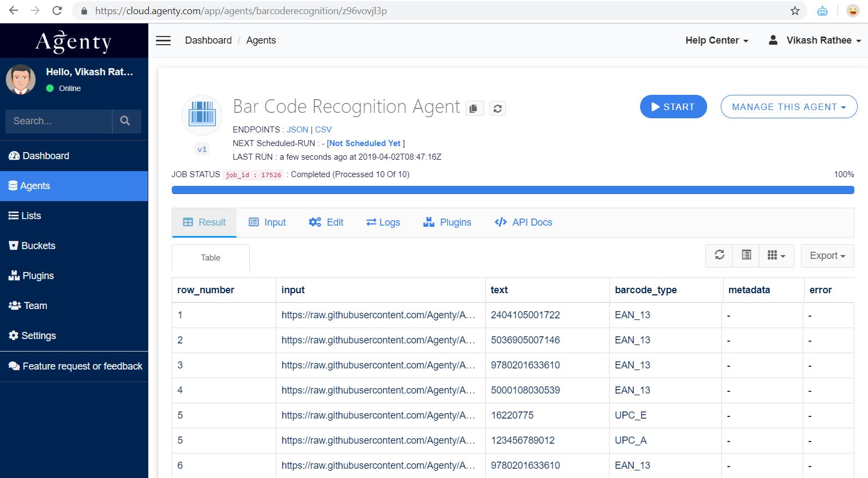The image size is (868, 478).
Task: Open the CSV endpoint link
Action: click(x=323, y=130)
